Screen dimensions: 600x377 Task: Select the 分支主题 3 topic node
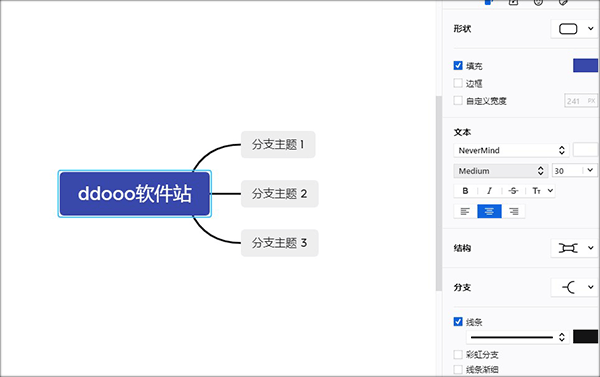click(x=279, y=243)
